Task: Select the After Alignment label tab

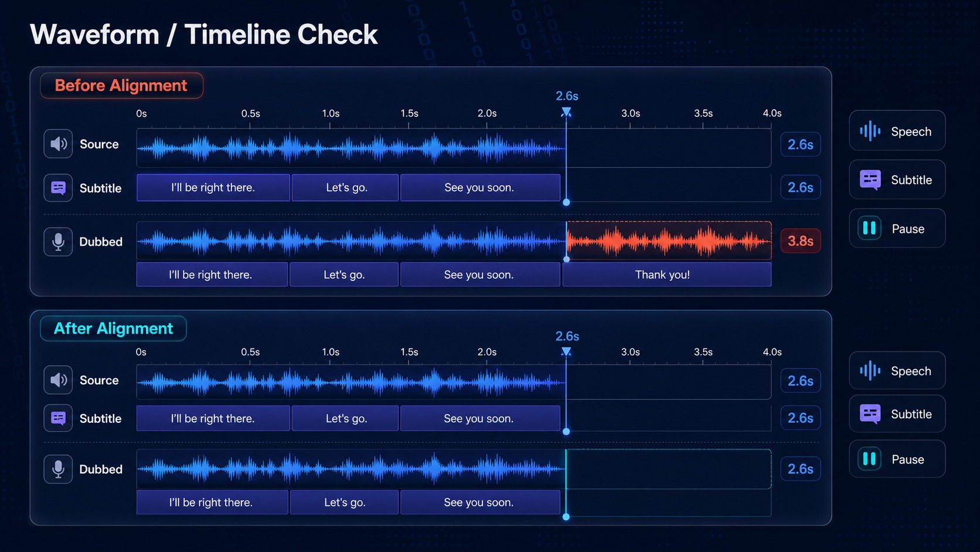Action: click(x=113, y=329)
